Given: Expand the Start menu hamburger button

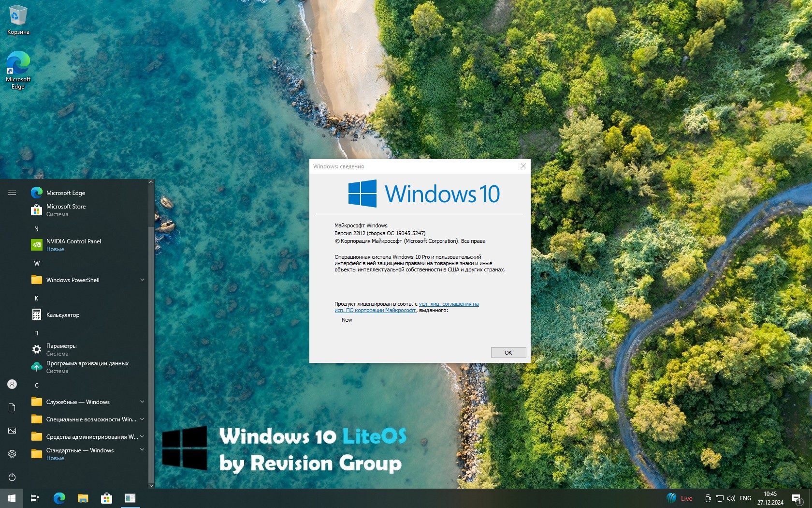Looking at the screenshot, I should point(12,193).
